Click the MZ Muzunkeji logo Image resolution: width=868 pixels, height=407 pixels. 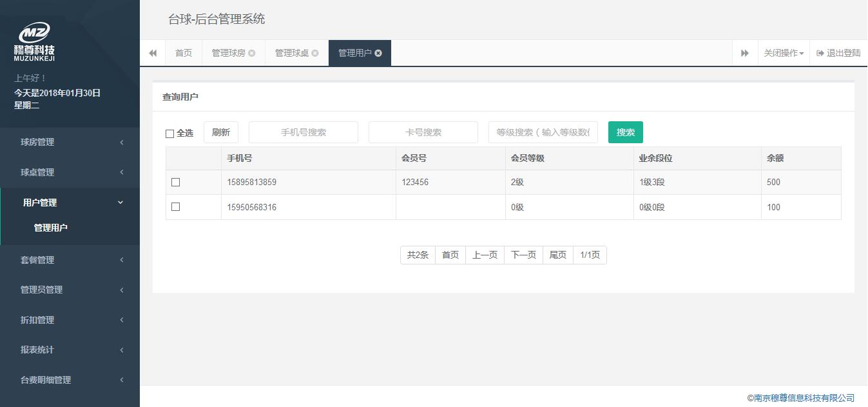point(34,41)
